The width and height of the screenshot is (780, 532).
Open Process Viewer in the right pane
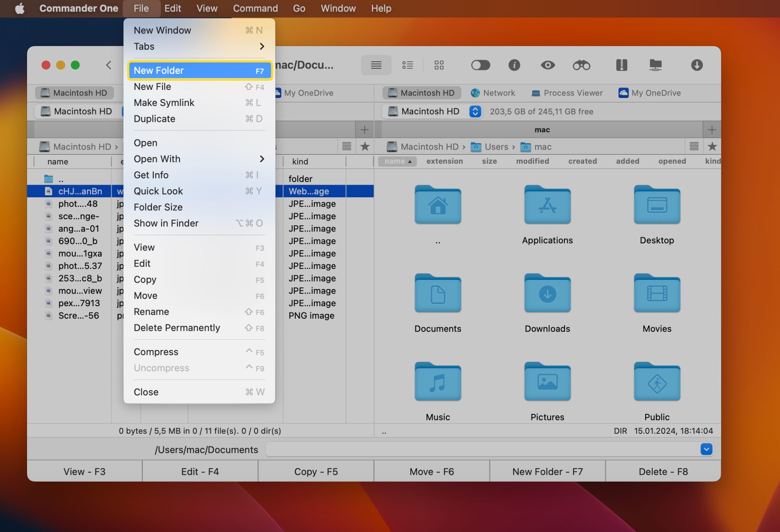[x=567, y=93]
